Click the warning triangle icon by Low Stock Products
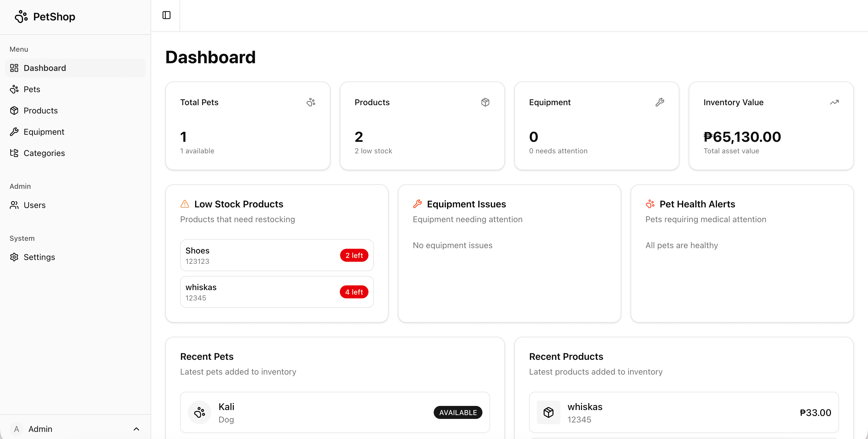The height and width of the screenshot is (439, 868). tap(185, 204)
